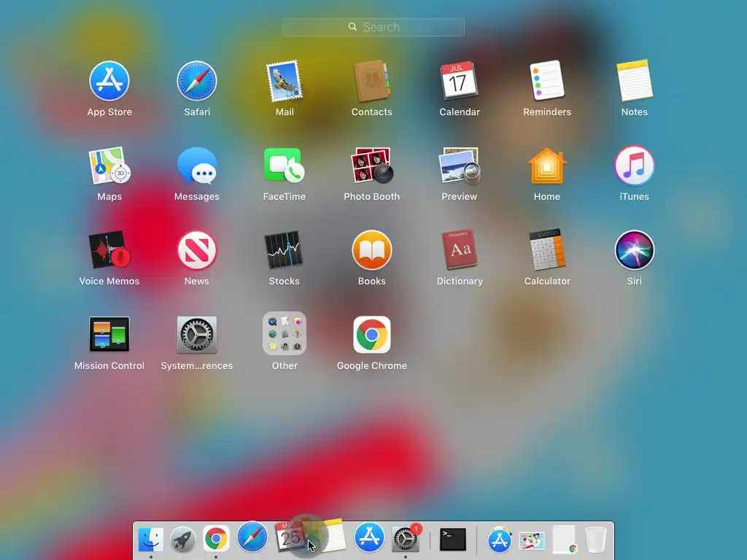Open the Contacts app
This screenshot has height=560, width=747.
coord(371,81)
